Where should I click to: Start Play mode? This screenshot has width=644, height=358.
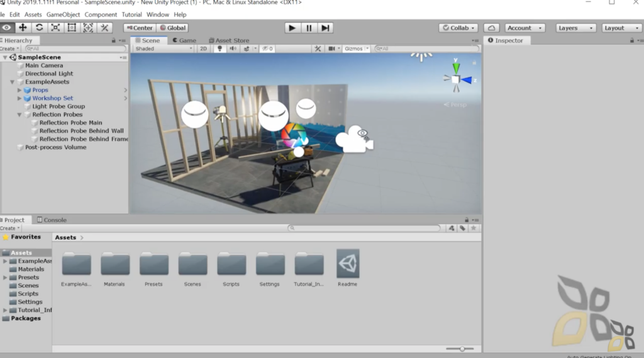pos(292,28)
